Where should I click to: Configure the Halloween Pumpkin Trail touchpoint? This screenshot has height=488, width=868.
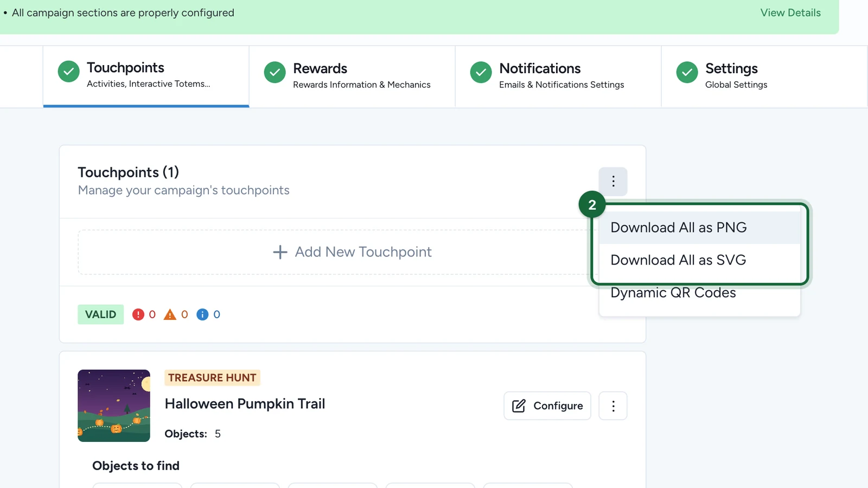click(547, 406)
